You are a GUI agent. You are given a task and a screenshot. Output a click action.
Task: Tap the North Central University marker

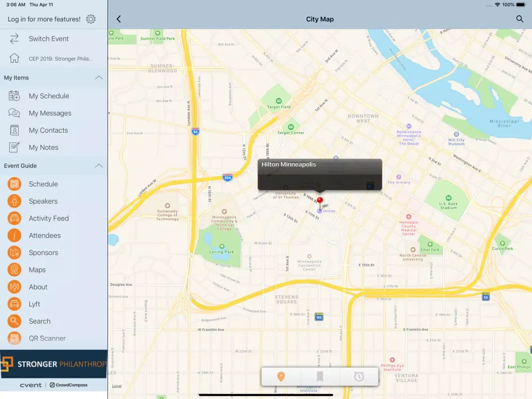(413, 250)
